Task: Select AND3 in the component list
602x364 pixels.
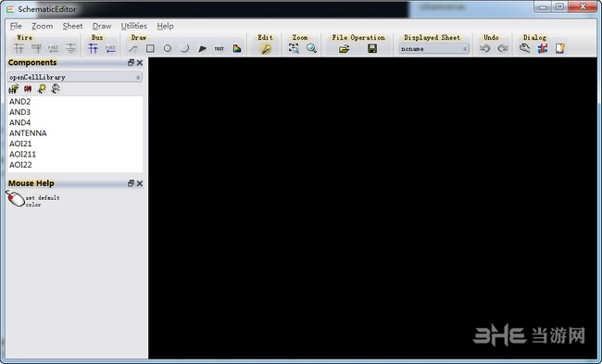Action: [x=75, y=112]
